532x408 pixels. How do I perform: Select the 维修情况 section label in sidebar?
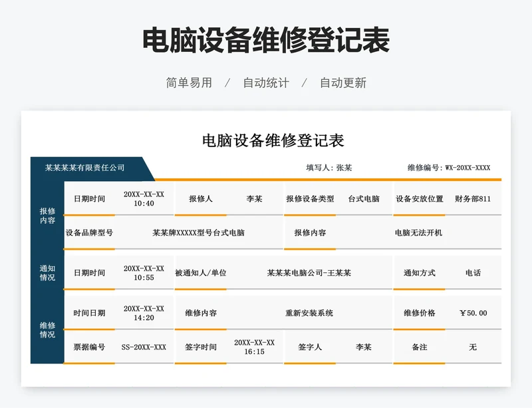coord(47,330)
